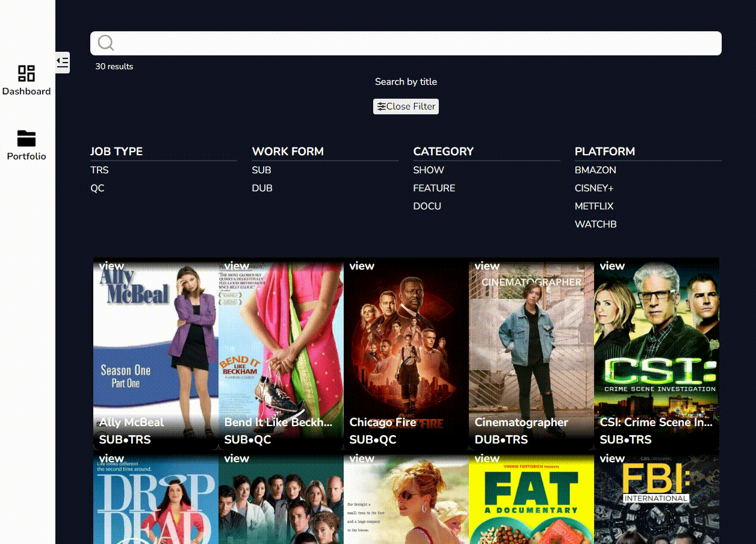Select the FAT documentary poster
The height and width of the screenshot is (544, 756).
[x=531, y=498]
